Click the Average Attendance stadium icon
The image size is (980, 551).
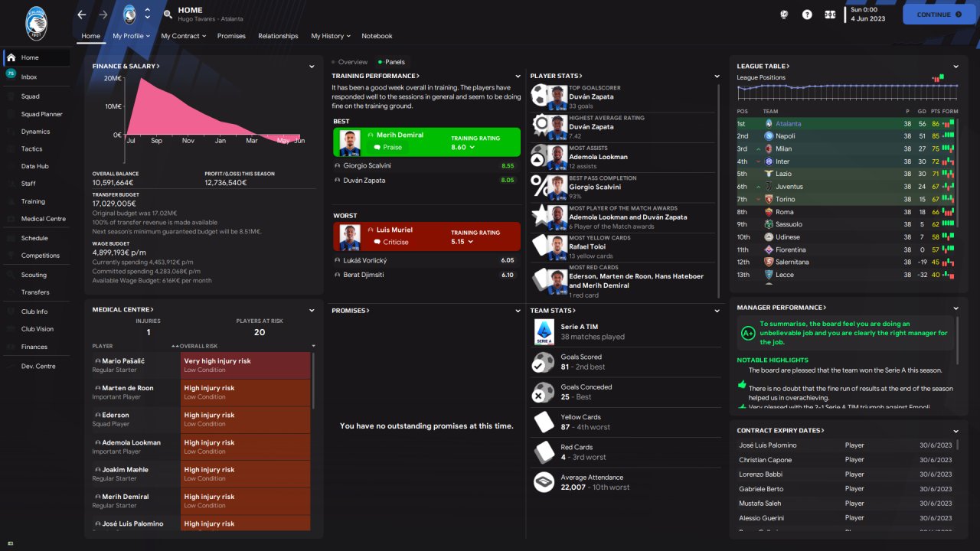click(544, 482)
